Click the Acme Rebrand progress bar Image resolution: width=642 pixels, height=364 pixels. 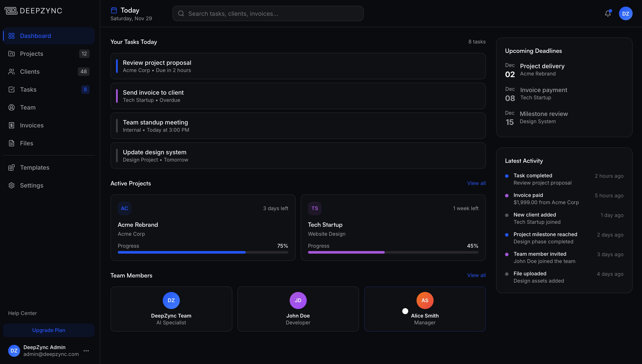203,252
